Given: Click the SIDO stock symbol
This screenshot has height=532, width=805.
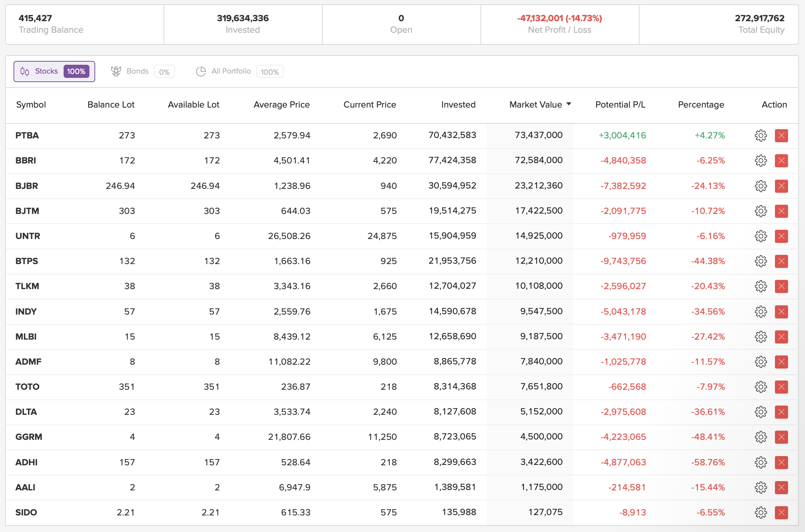Looking at the screenshot, I should pos(26,512).
